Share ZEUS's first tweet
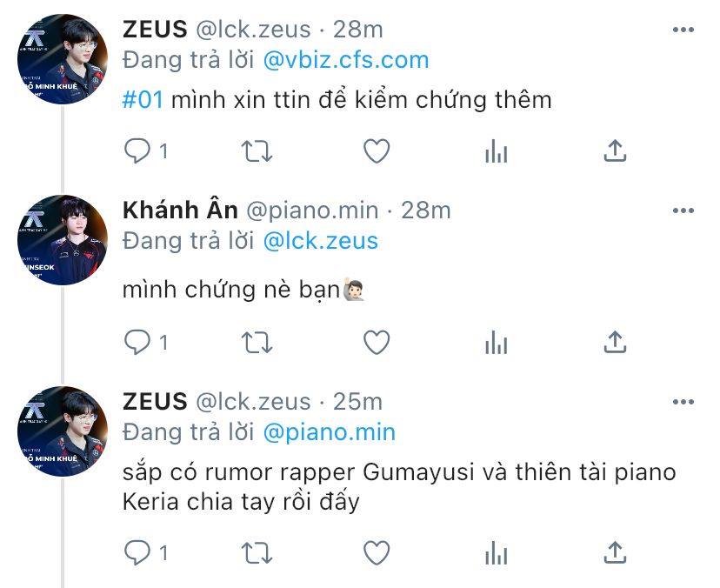The height and width of the screenshot is (588, 720). [615, 151]
